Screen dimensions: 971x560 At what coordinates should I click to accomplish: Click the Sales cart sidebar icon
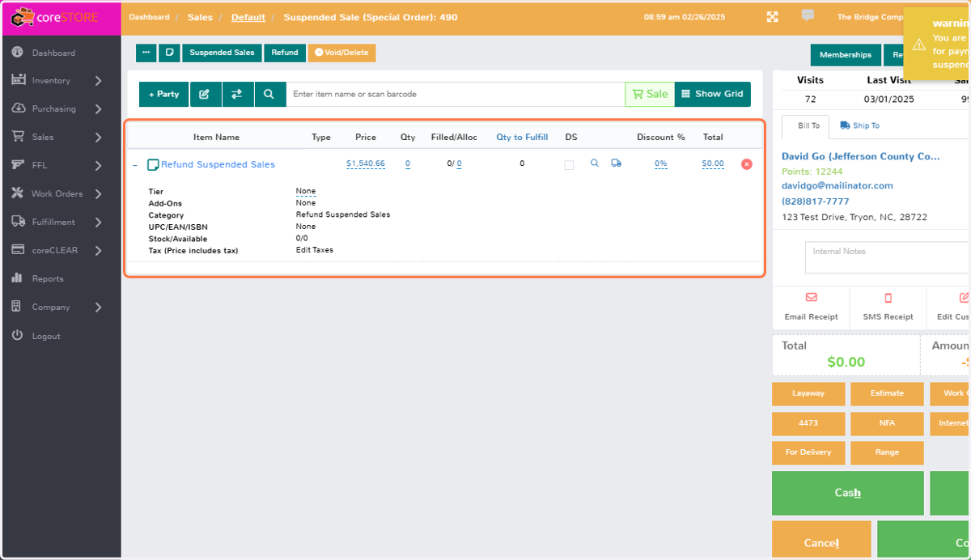coord(17,137)
